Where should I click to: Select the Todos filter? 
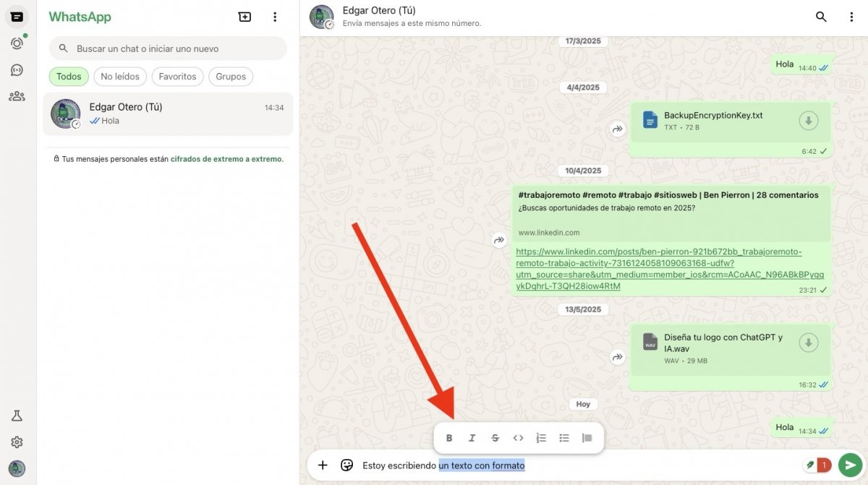point(69,77)
